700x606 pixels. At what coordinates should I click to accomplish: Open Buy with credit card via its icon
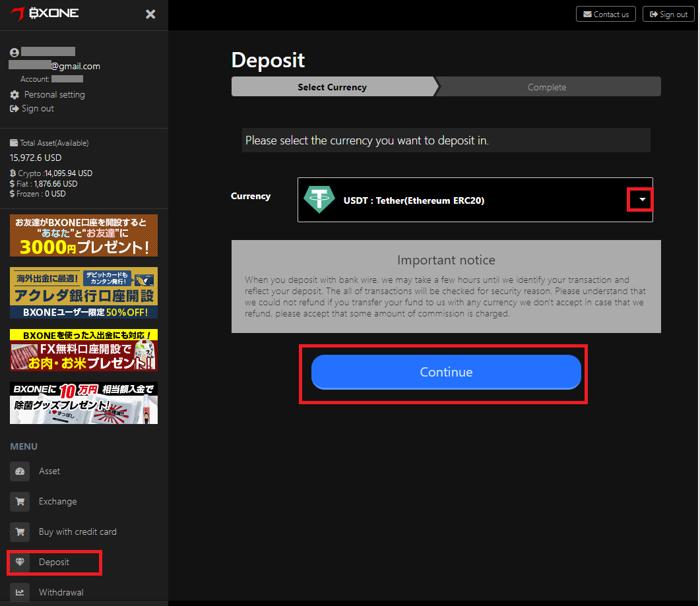click(20, 531)
